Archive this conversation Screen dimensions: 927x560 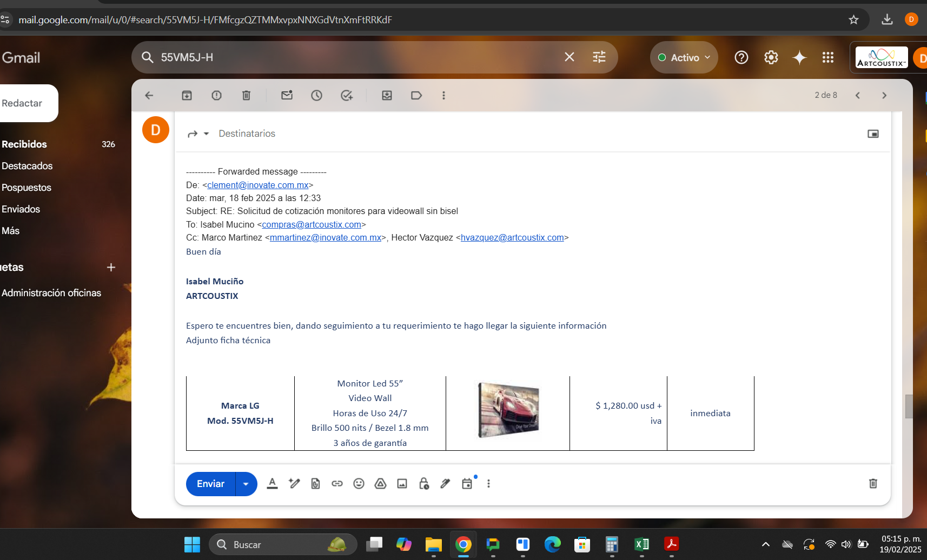(x=187, y=95)
